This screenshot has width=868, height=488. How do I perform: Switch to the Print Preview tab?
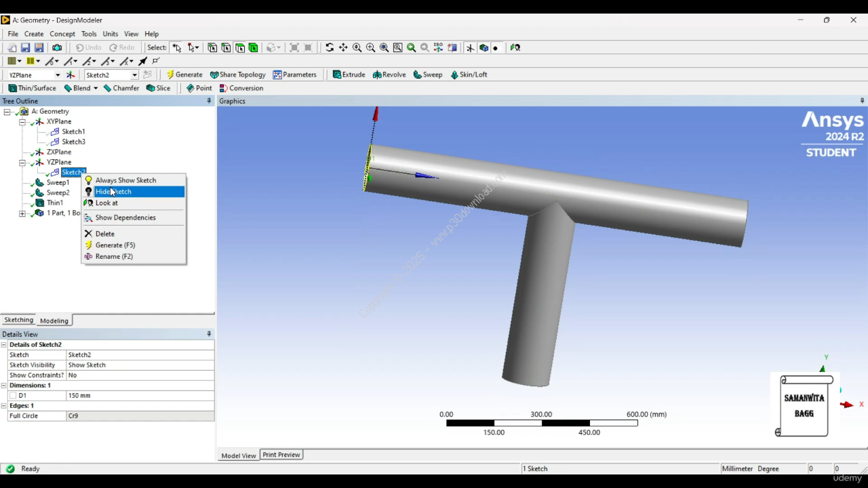pos(281,455)
